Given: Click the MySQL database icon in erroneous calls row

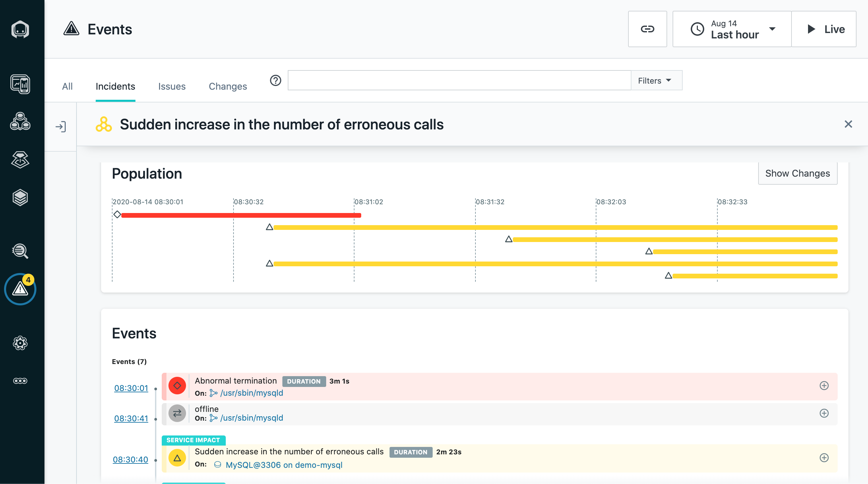Looking at the screenshot, I should [218, 465].
